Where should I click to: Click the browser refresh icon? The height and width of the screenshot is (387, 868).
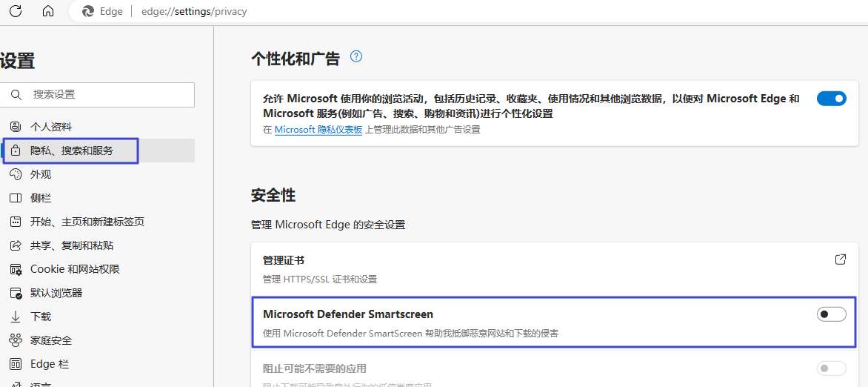(16, 11)
